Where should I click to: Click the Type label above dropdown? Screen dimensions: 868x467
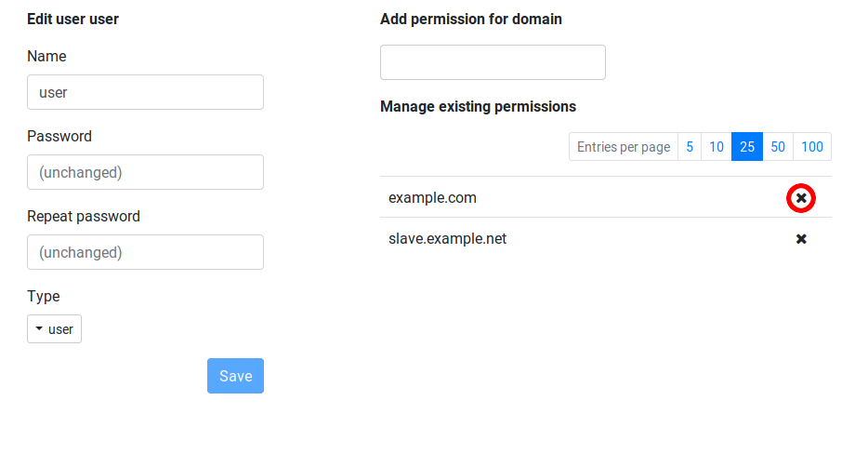coord(43,297)
